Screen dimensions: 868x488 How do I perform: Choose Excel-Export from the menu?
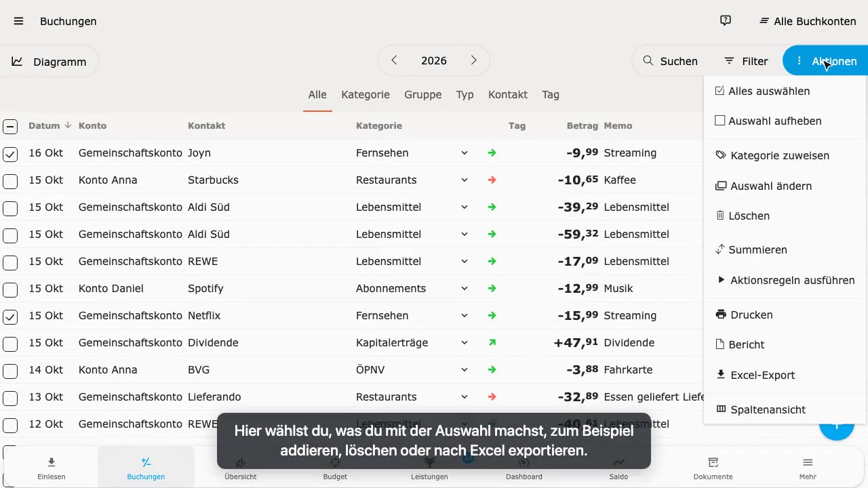(786, 375)
